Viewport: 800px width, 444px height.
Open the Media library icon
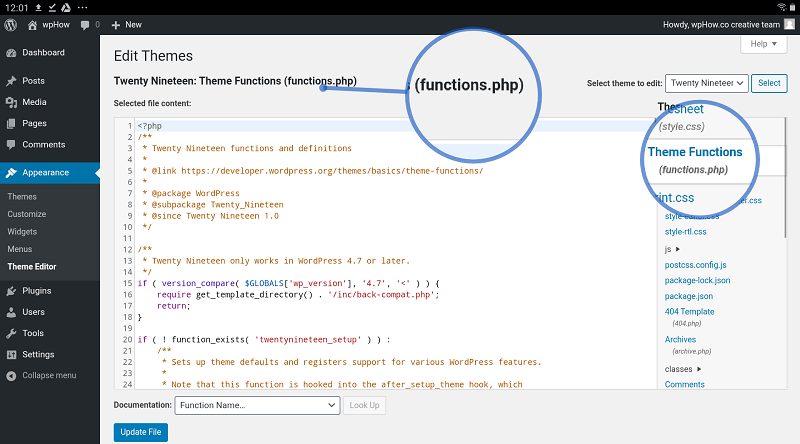[x=11, y=102]
